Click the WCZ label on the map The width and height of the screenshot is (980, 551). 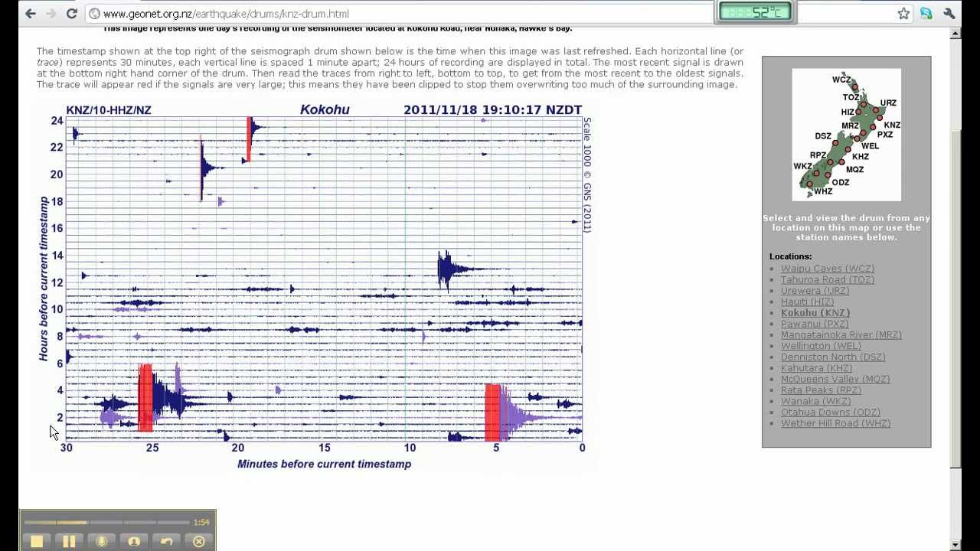841,80
